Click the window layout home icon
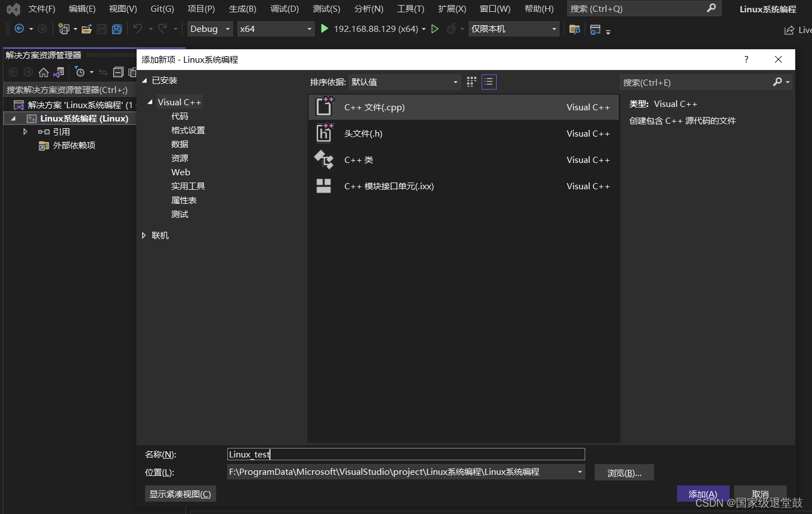The width and height of the screenshot is (812, 514). (595, 29)
